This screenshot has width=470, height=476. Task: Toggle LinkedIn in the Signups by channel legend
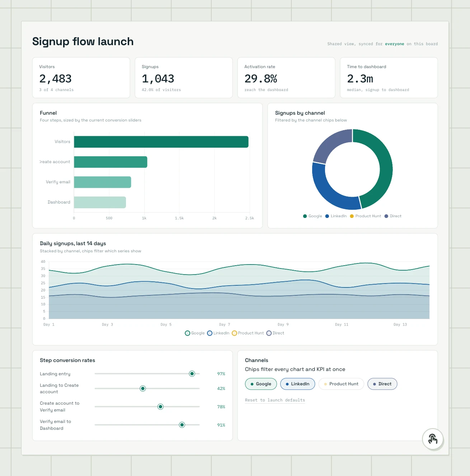coord(336,216)
